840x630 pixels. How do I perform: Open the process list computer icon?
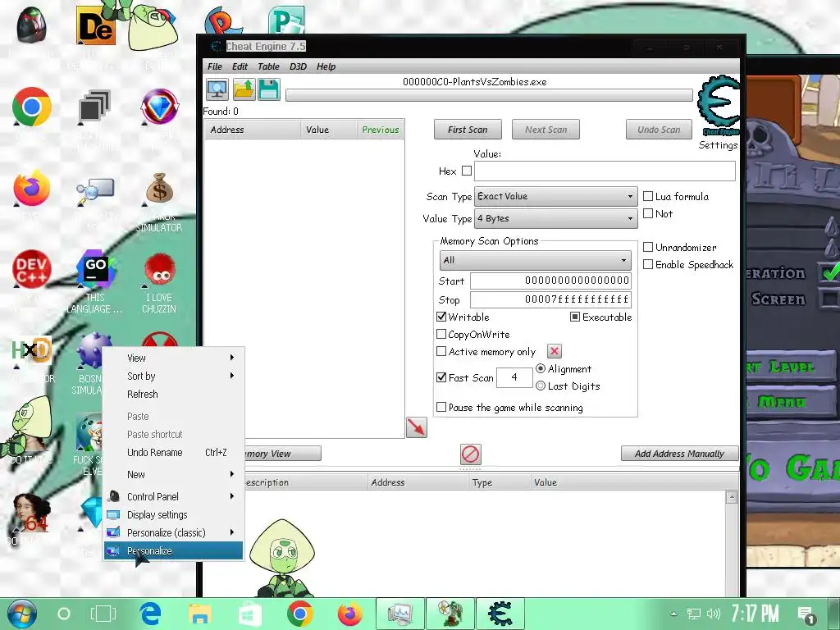click(x=217, y=89)
